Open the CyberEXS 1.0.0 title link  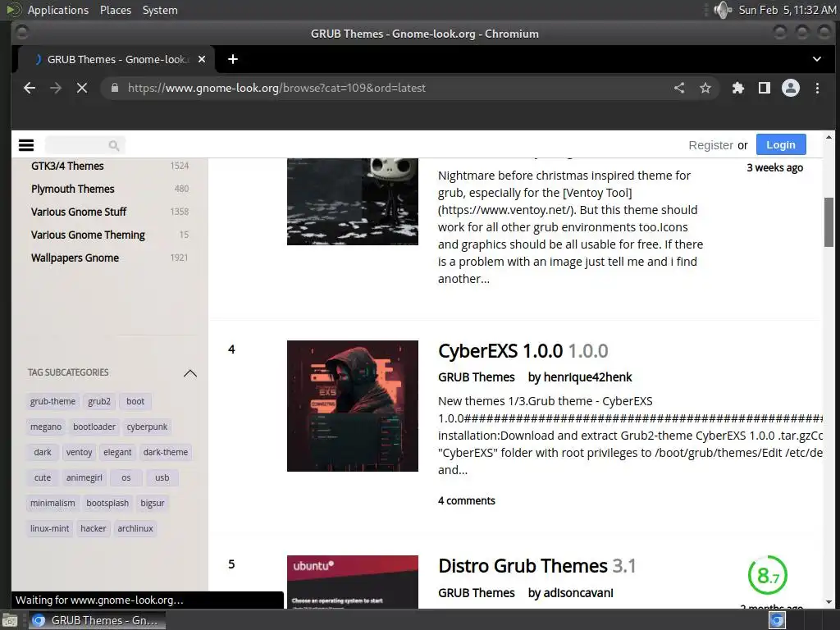tap(523, 351)
